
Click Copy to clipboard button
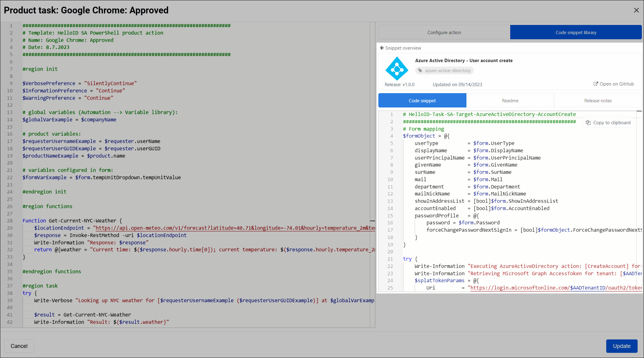click(x=608, y=122)
